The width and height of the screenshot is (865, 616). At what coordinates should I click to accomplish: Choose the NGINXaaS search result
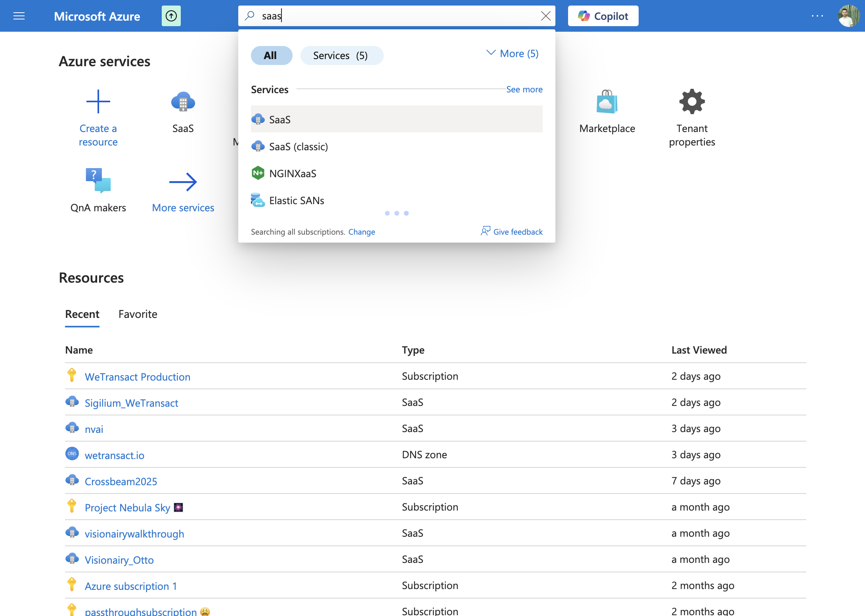396,173
